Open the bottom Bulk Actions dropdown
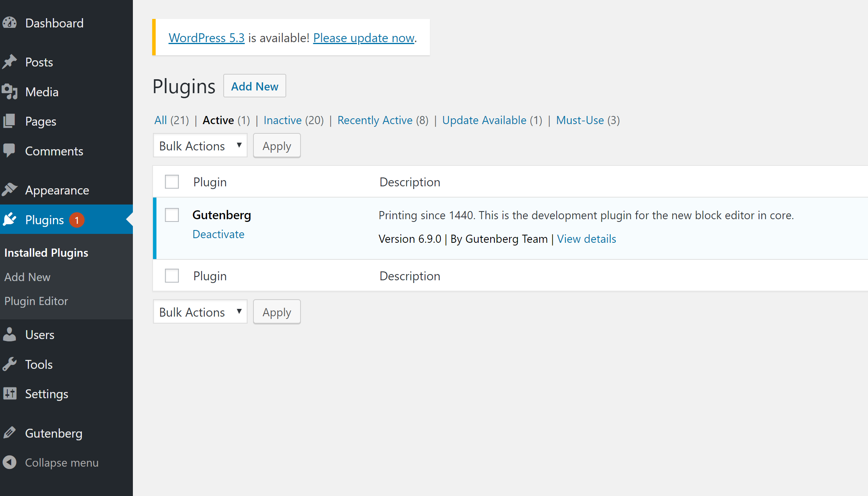868x496 pixels. tap(200, 312)
